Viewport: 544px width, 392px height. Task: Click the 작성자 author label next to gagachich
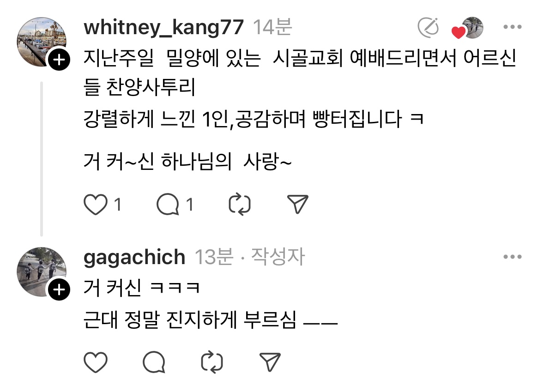pyautogui.click(x=278, y=257)
